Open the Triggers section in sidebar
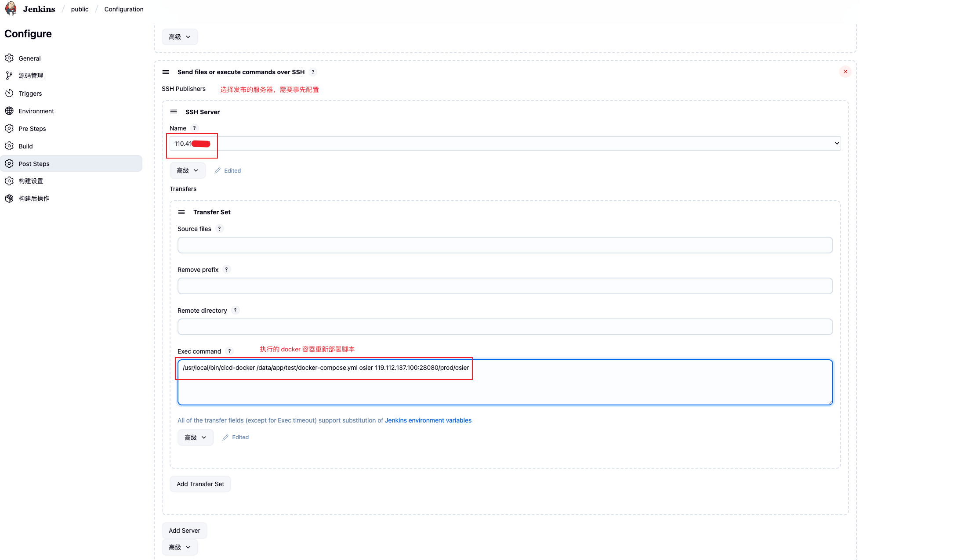 30,94
